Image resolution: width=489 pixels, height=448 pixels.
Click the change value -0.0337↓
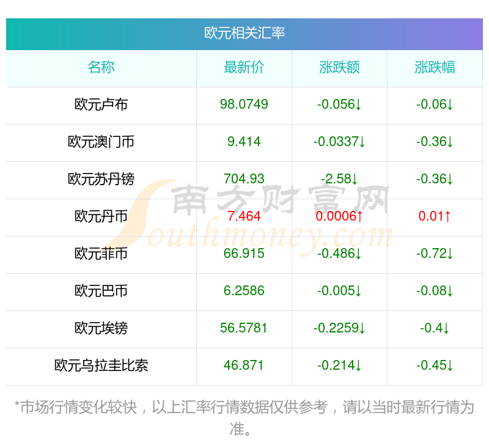[339, 142]
